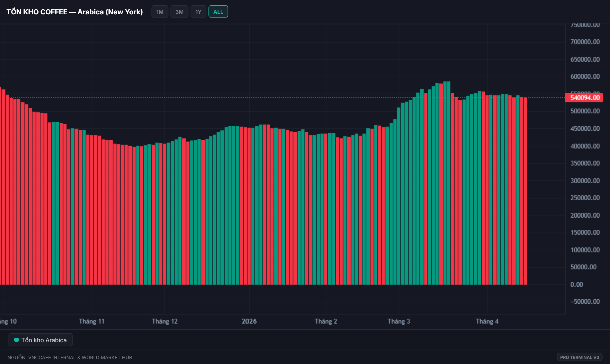Click the NGUỒN: VNCCAFE source footer text
The height and width of the screenshot is (364, 610).
[x=70, y=357]
